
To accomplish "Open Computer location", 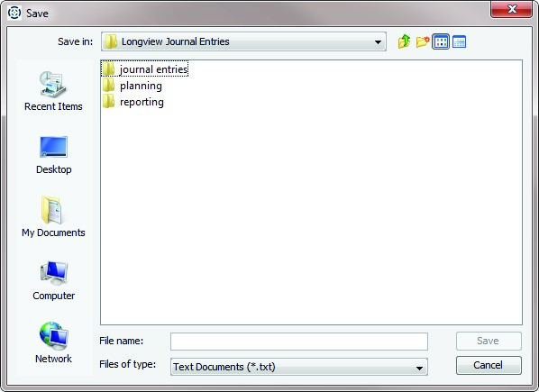I will point(53,280).
